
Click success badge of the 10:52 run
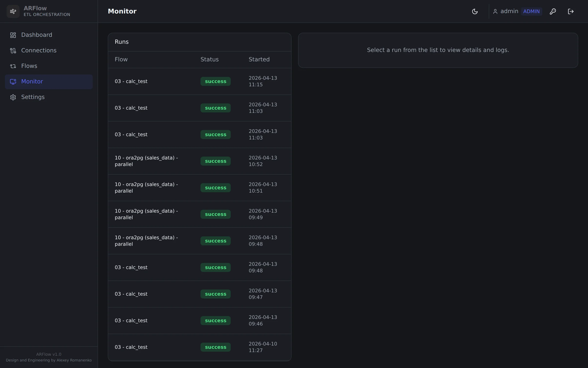tap(215, 161)
